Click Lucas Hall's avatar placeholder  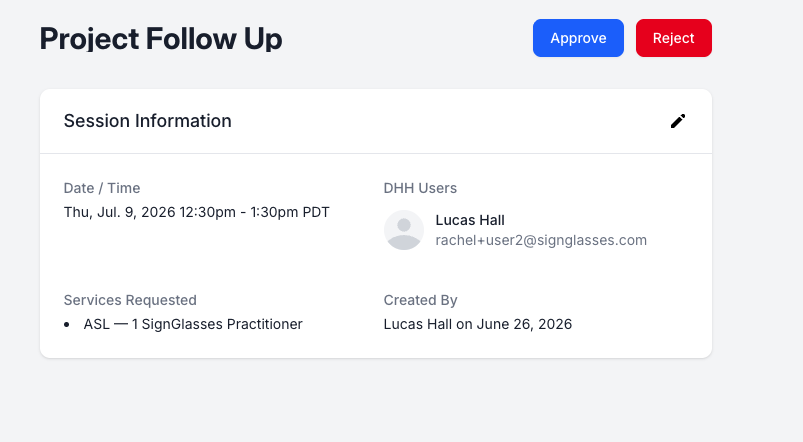[404, 230]
